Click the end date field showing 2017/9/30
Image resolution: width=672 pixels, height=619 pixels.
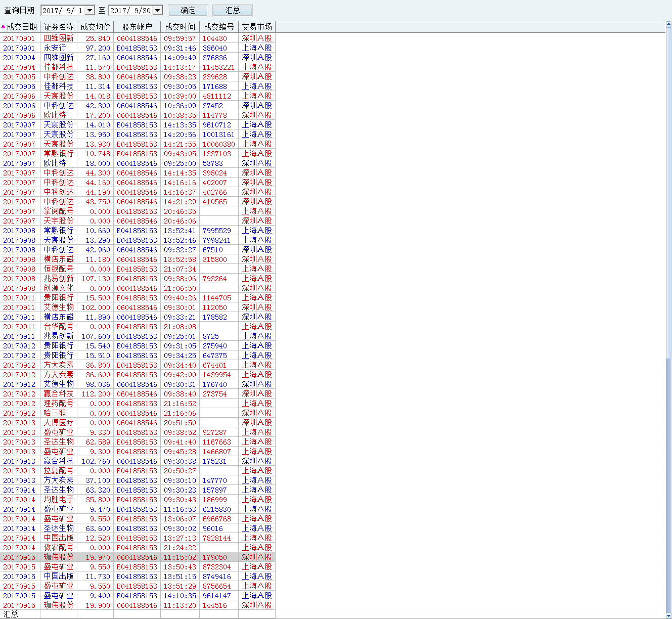130,11
